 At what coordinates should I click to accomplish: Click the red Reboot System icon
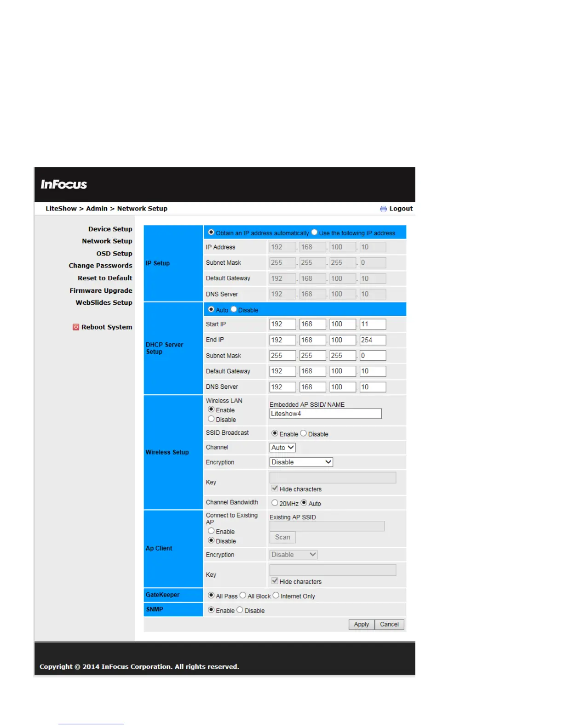76,327
